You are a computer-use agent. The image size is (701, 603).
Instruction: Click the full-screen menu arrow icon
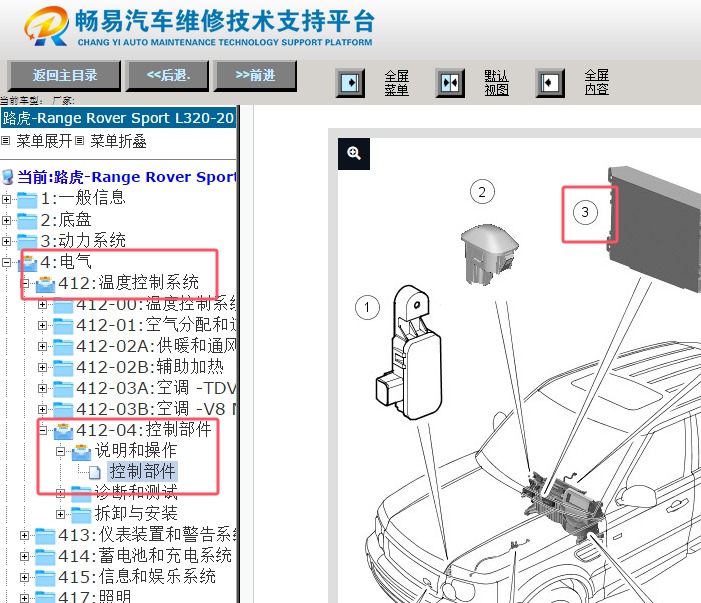350,83
